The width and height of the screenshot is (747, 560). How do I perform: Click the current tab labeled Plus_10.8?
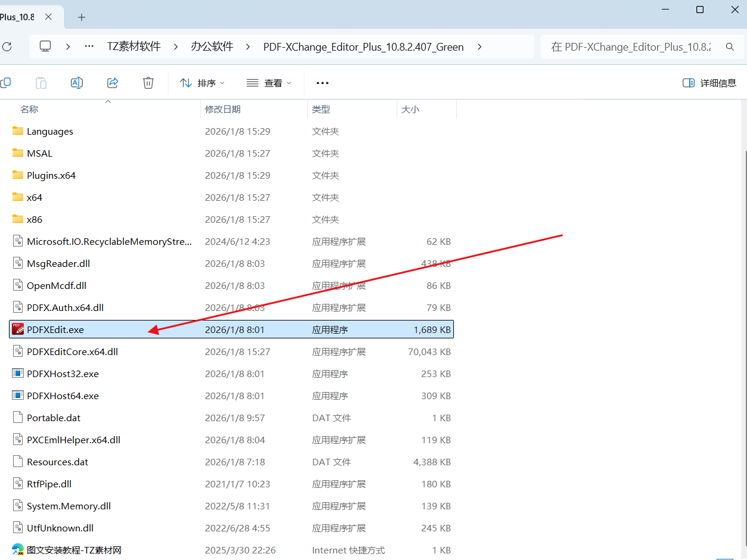coord(17,17)
